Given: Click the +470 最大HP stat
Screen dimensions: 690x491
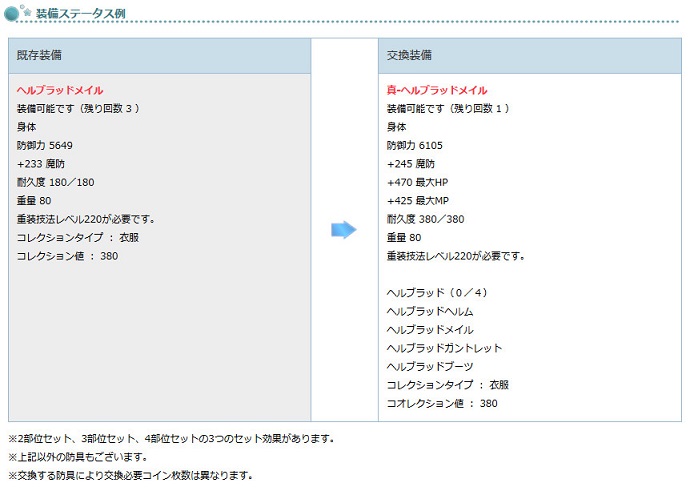Looking at the screenshot, I should click(418, 183).
